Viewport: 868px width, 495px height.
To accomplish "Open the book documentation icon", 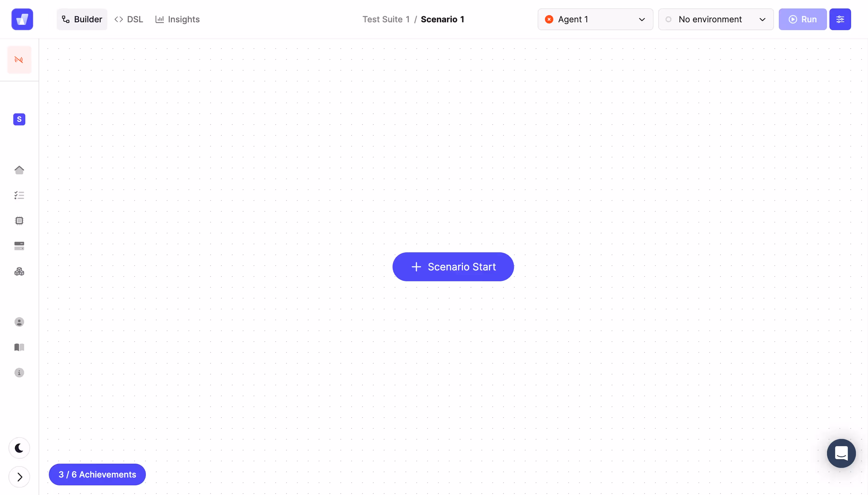I will (x=19, y=347).
